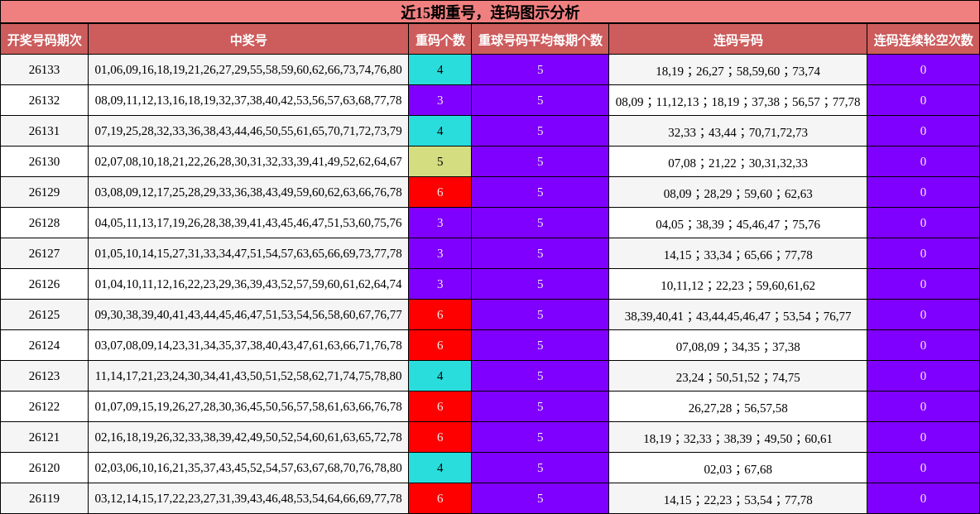Click cyan repeat count 4 for period 26133
The height and width of the screenshot is (514, 980).
click(x=440, y=70)
